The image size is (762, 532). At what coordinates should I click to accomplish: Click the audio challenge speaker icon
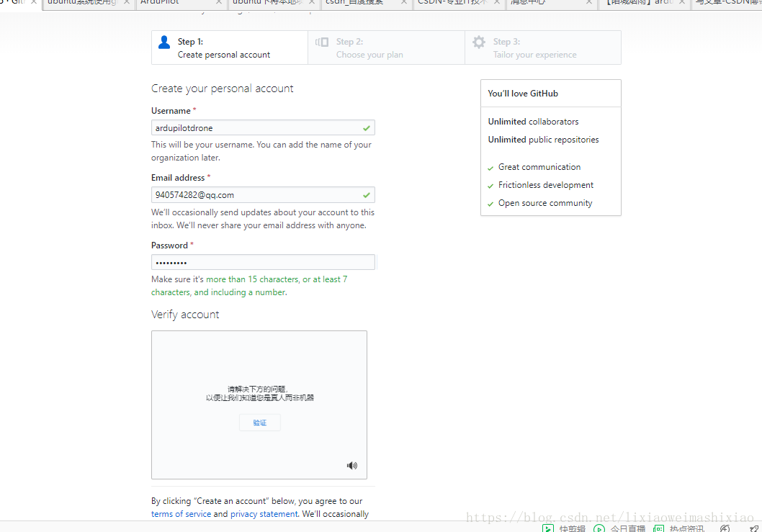[x=352, y=466]
